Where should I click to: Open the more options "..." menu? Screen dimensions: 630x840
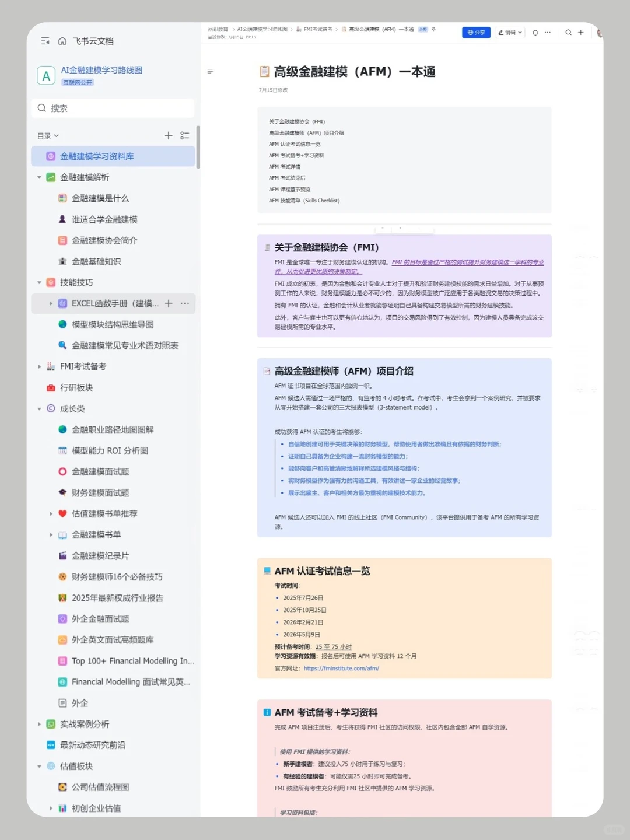click(x=547, y=33)
